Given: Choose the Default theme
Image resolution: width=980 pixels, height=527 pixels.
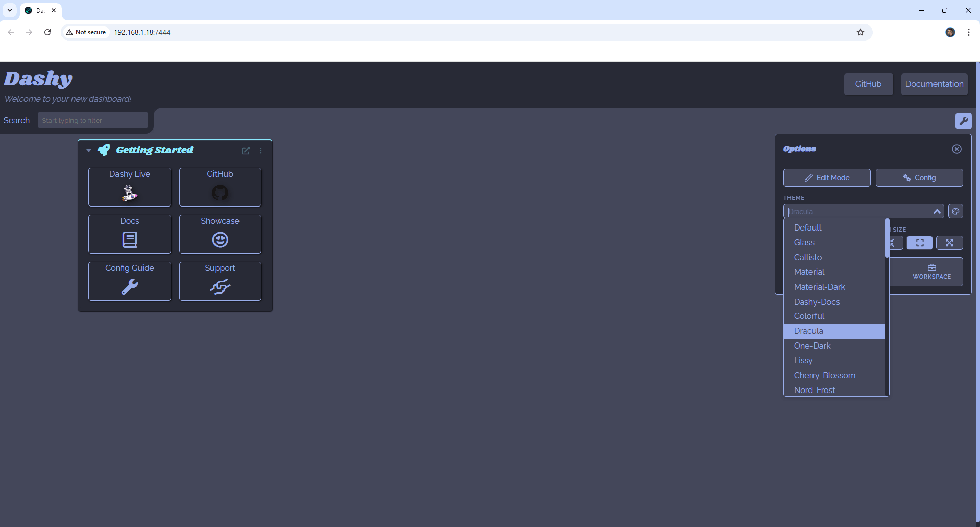Looking at the screenshot, I should click(x=834, y=227).
